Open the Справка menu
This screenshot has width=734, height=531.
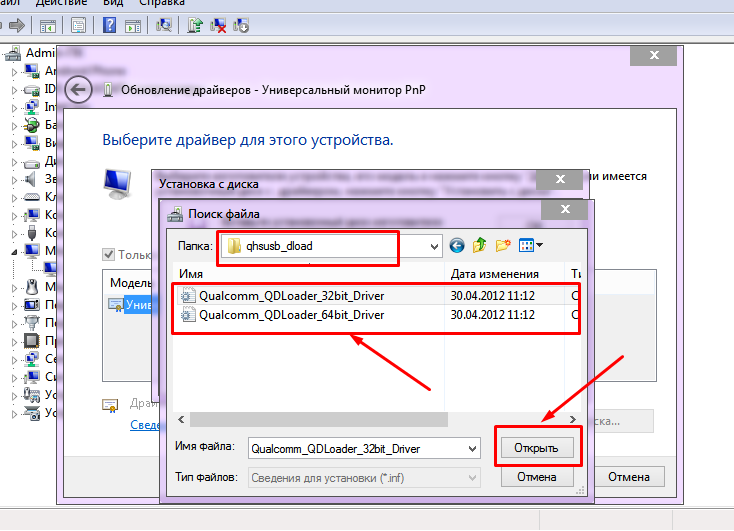tap(162, 2)
